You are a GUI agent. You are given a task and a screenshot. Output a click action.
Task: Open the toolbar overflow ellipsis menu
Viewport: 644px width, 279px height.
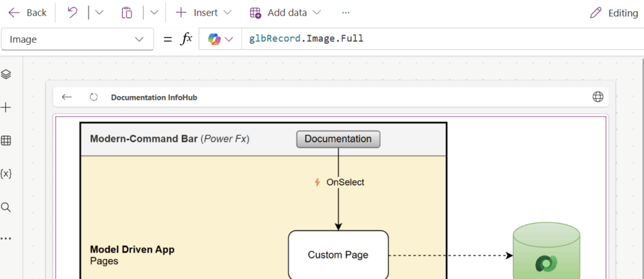(345, 13)
